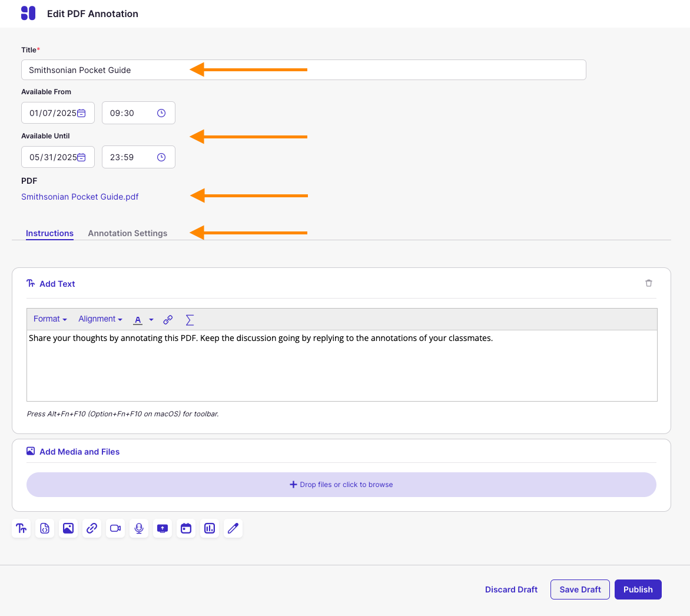Add a calendar event block
This screenshot has width=690, height=616.
(186, 528)
